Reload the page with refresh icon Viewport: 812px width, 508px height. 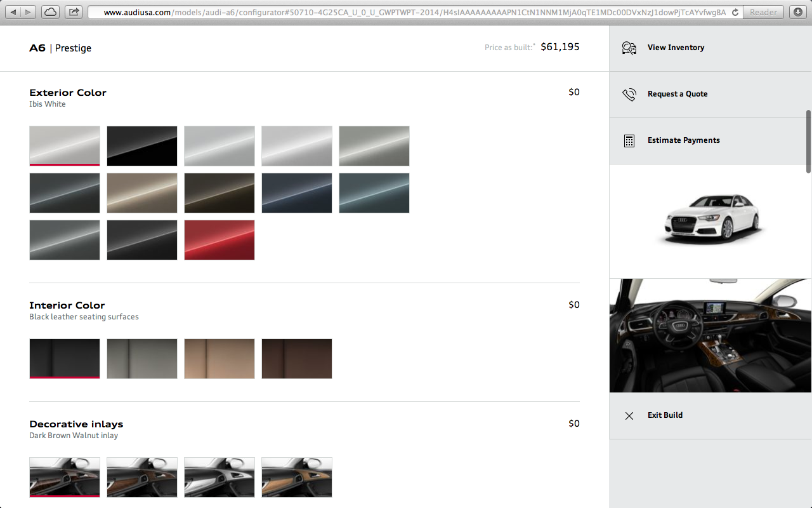pyautogui.click(x=735, y=12)
